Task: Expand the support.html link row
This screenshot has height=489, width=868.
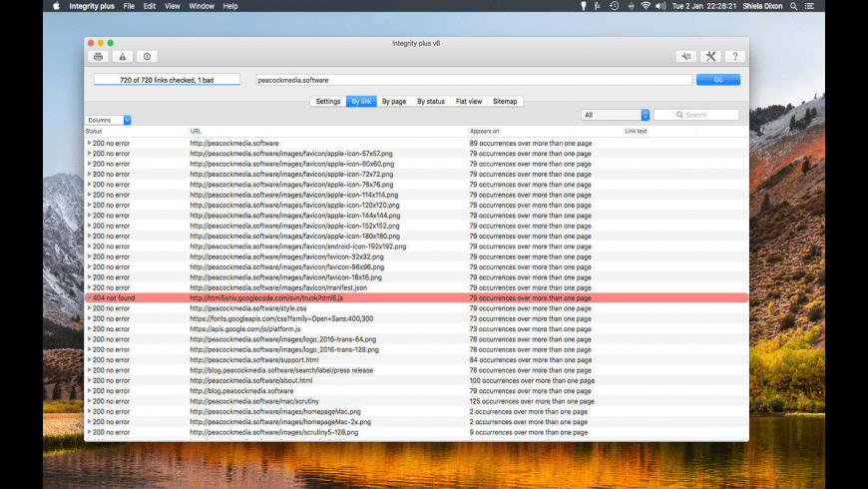Action: (x=89, y=360)
